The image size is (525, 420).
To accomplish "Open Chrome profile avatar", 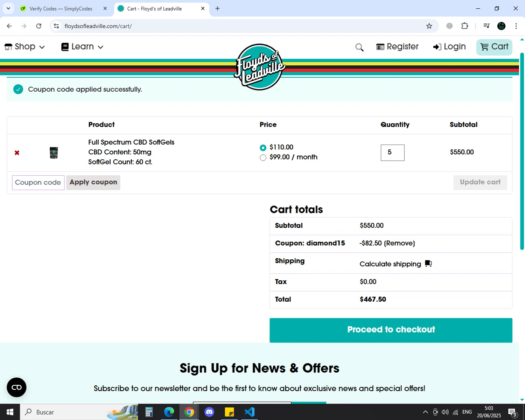I will [502, 26].
